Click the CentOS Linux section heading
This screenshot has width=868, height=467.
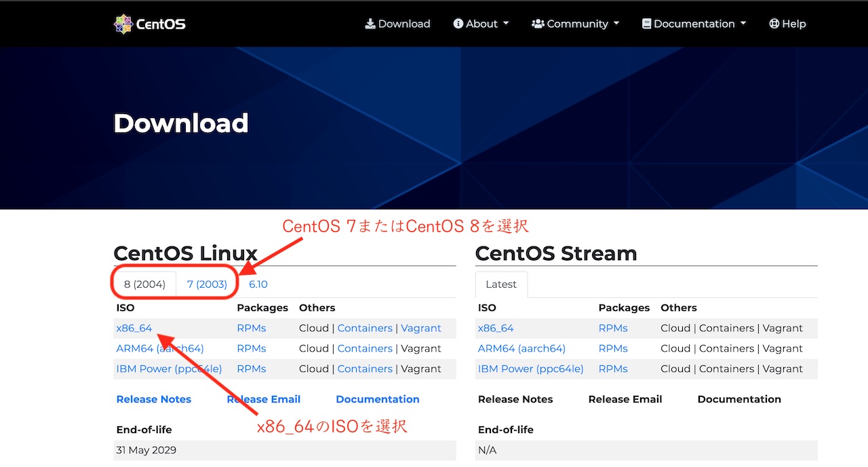click(186, 253)
